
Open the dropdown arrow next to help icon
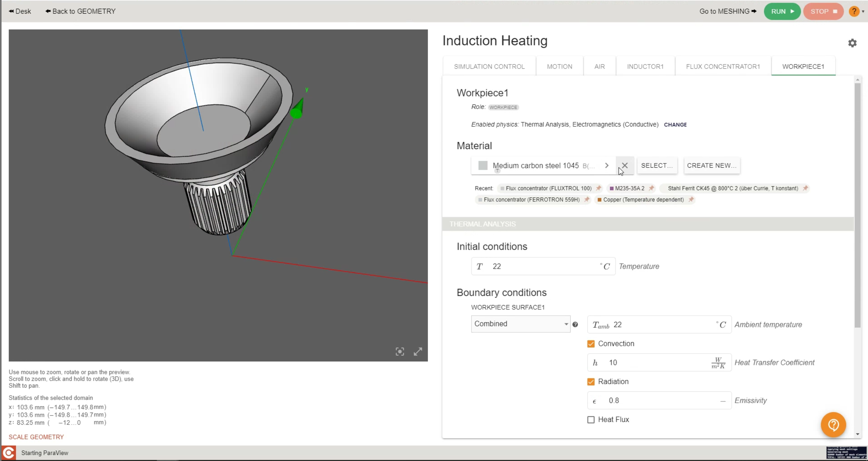pyautogui.click(x=863, y=11)
